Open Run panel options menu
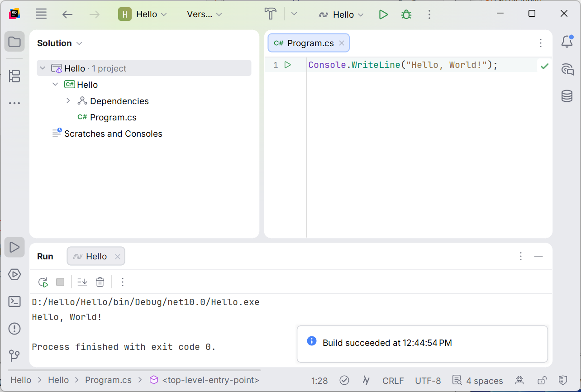This screenshot has height=392, width=581. [x=521, y=256]
